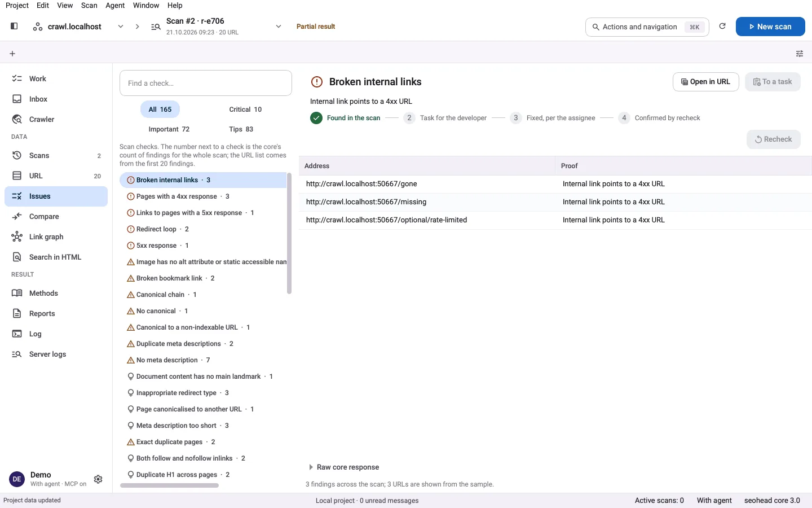Open the Edit menu
This screenshot has height=508, width=812.
tap(43, 5)
